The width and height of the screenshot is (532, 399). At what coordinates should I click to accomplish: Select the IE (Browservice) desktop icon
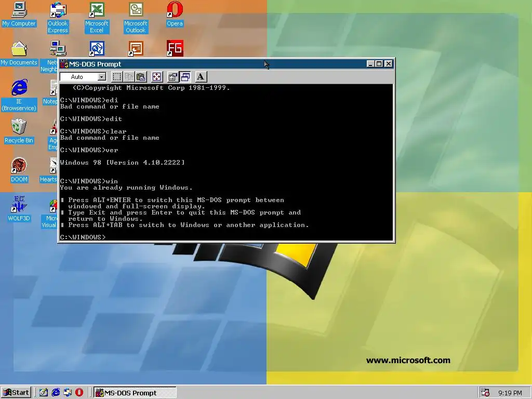(19, 96)
